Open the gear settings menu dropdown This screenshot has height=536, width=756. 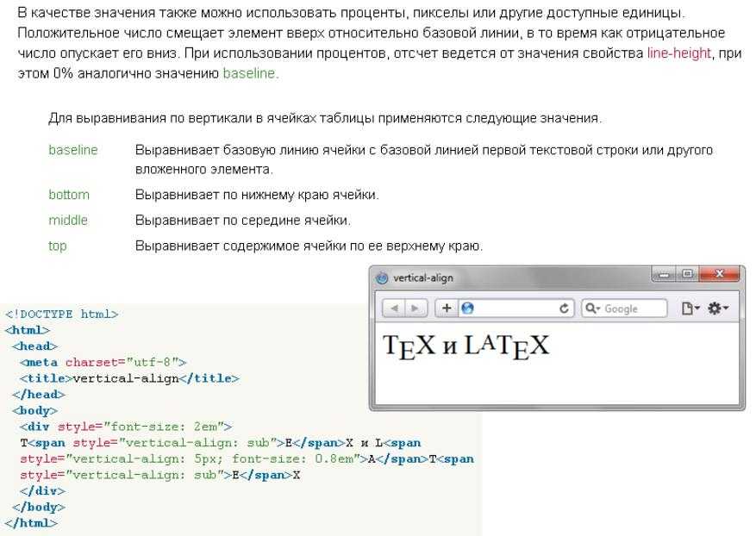click(x=718, y=309)
